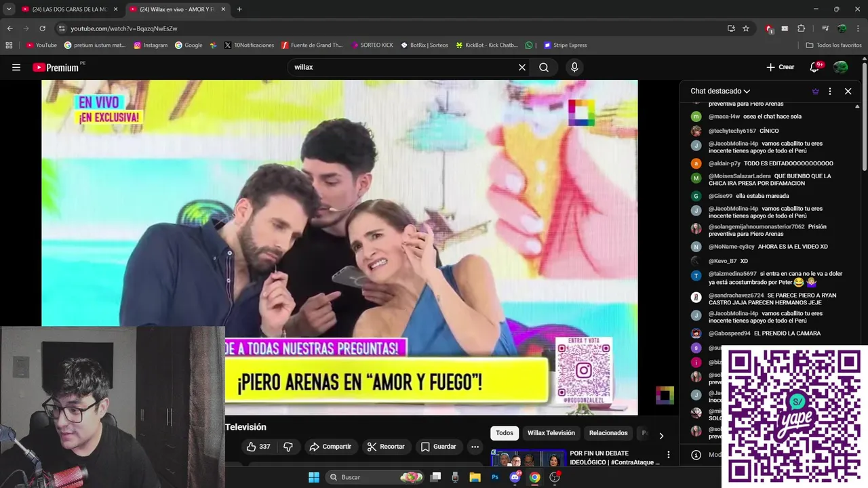Viewport: 868px width, 488px height.
Task: Open Windows Start menu
Action: click(314, 477)
